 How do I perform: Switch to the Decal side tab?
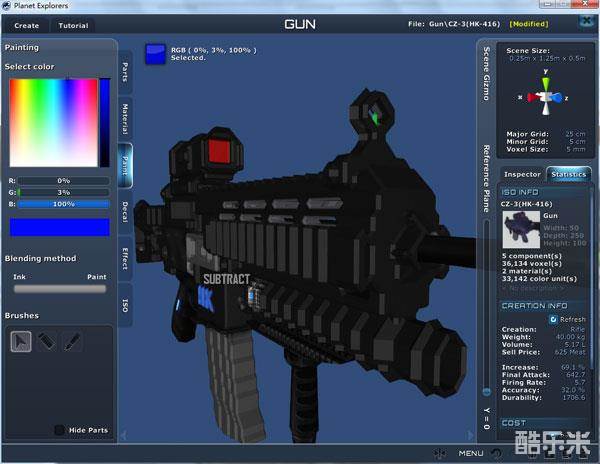[x=125, y=210]
